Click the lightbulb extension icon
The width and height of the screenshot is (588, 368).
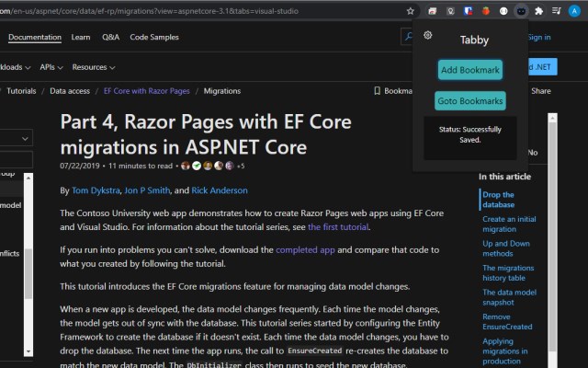(450, 11)
